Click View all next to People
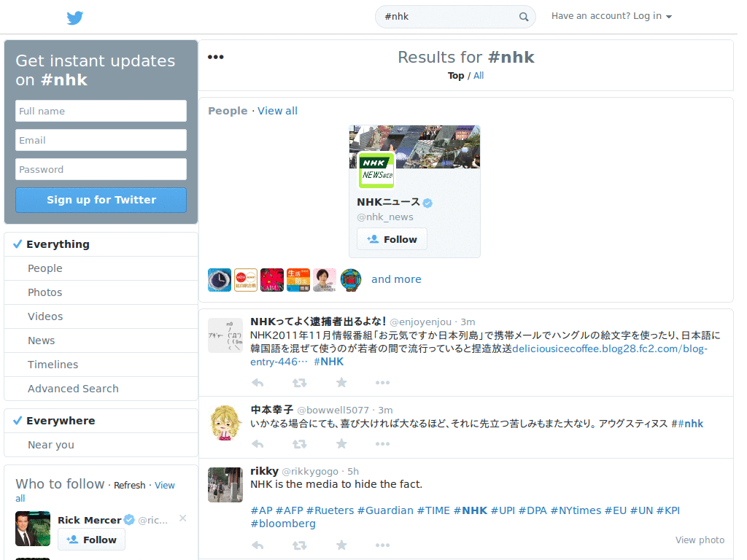Viewport: 747px width, 560px height. pyautogui.click(x=277, y=111)
